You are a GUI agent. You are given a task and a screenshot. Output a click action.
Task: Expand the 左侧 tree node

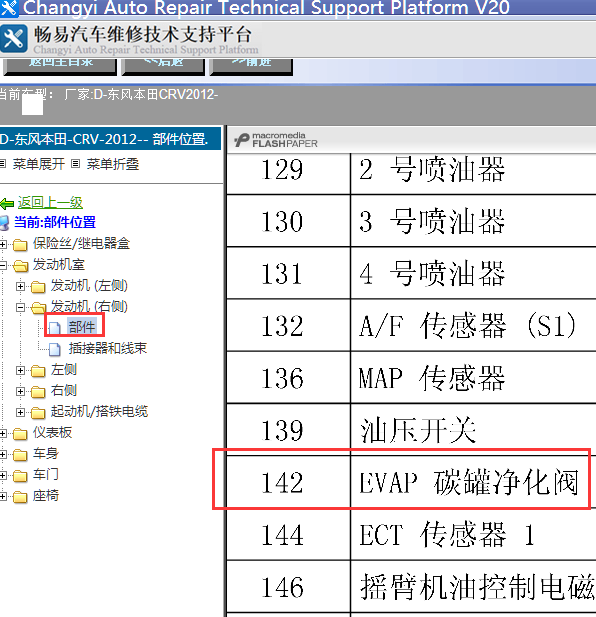(20, 370)
